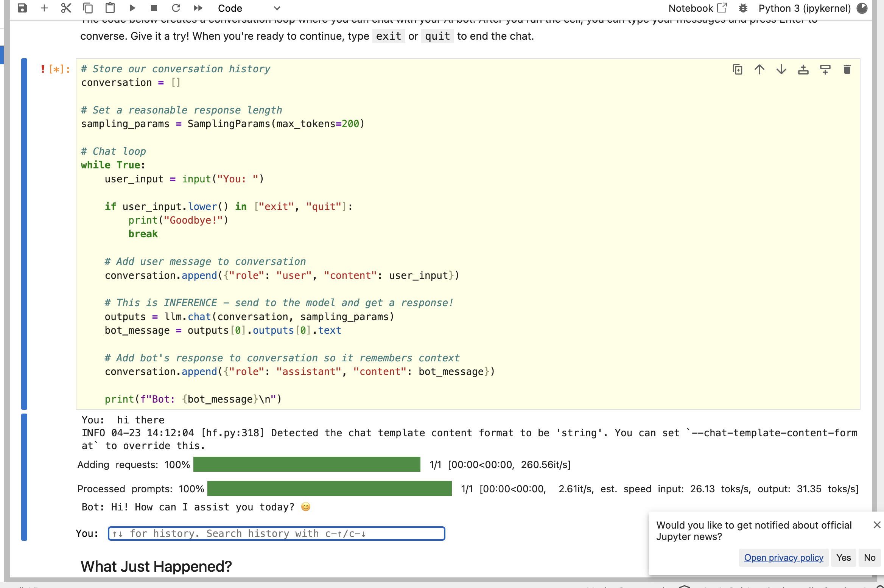This screenshot has width=884, height=588.
Task: Move the chat loop cell up
Action: (x=759, y=69)
